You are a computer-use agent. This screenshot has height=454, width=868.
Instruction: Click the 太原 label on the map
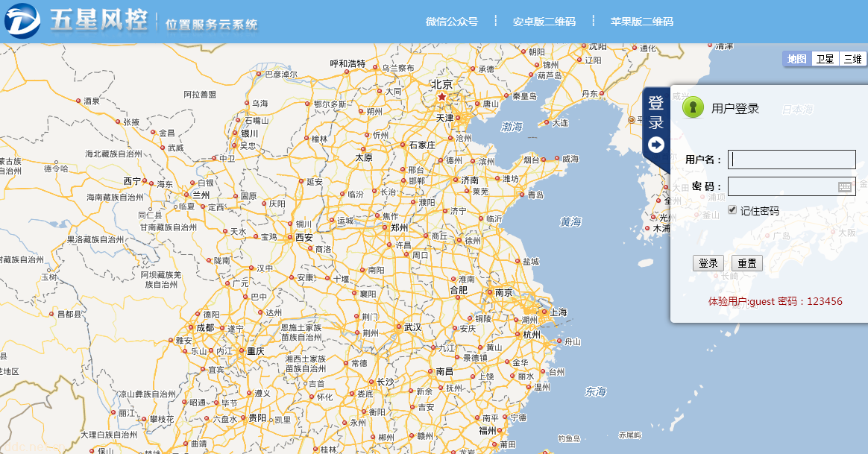(364, 158)
